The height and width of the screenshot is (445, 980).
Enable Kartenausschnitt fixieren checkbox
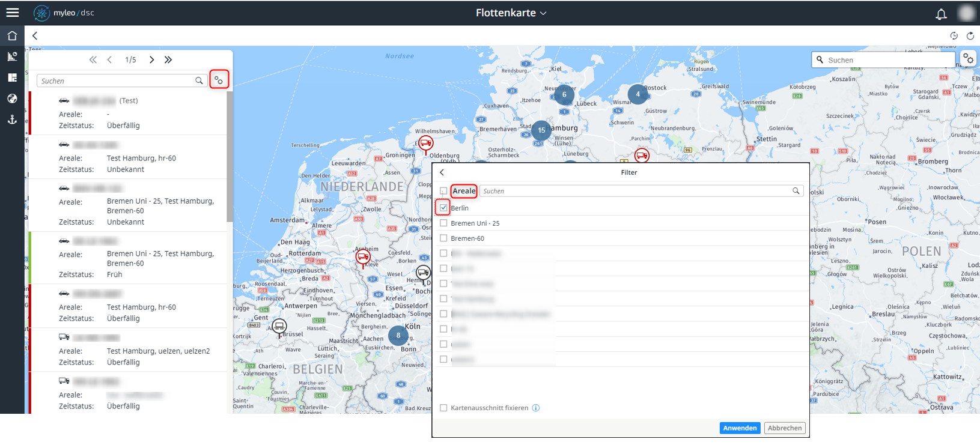coord(443,408)
